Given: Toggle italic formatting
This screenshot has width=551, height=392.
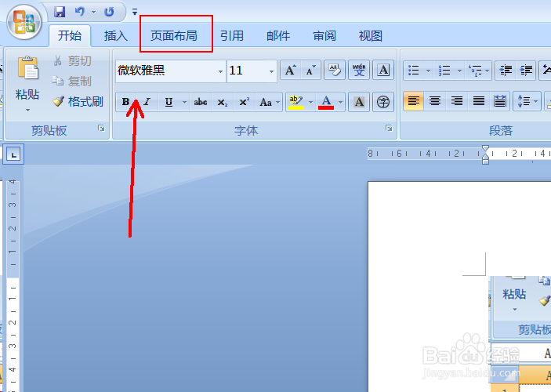Looking at the screenshot, I should [147, 102].
